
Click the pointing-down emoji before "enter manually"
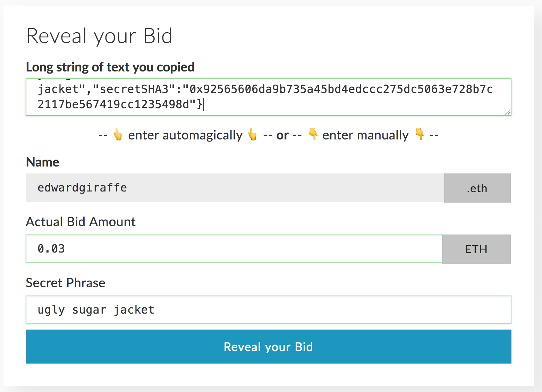[x=313, y=134]
